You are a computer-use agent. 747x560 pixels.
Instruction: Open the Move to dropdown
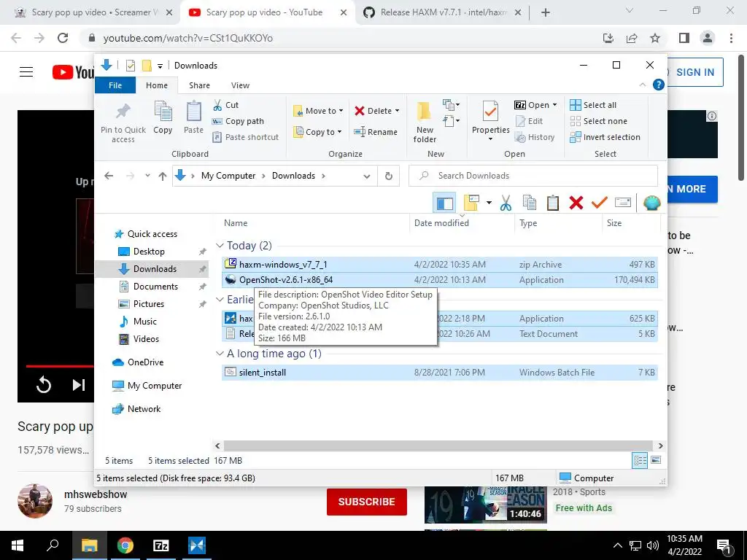pyautogui.click(x=318, y=111)
